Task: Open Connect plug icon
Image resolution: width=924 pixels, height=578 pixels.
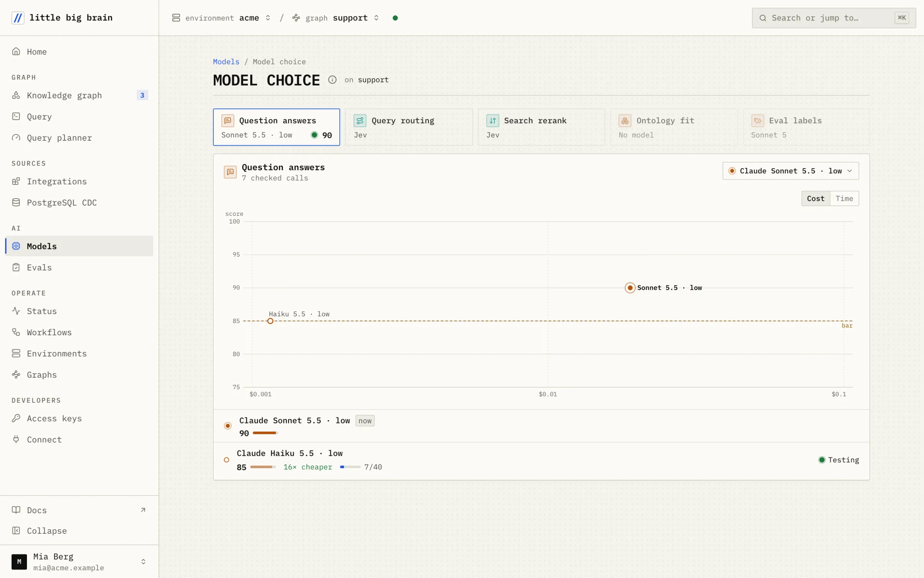Action: (16, 439)
